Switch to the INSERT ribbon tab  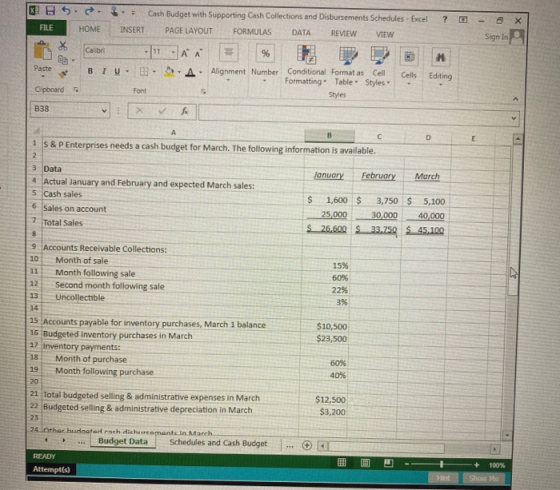[x=132, y=30]
